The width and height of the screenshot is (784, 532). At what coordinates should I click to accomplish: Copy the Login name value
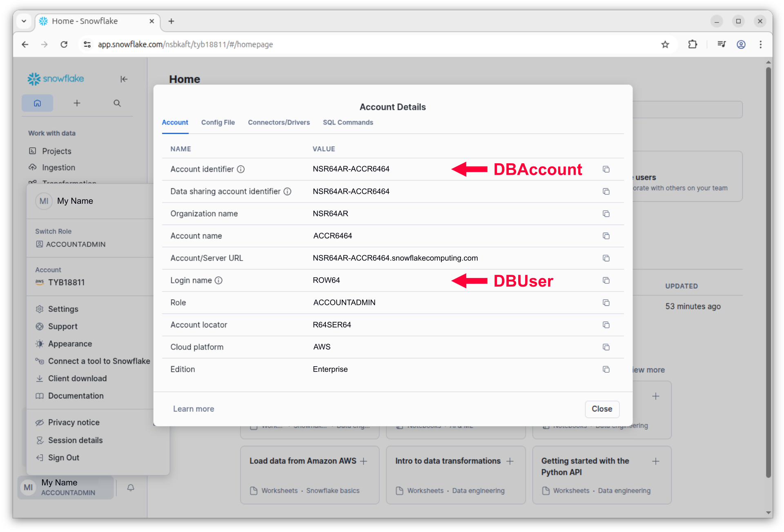[606, 280]
